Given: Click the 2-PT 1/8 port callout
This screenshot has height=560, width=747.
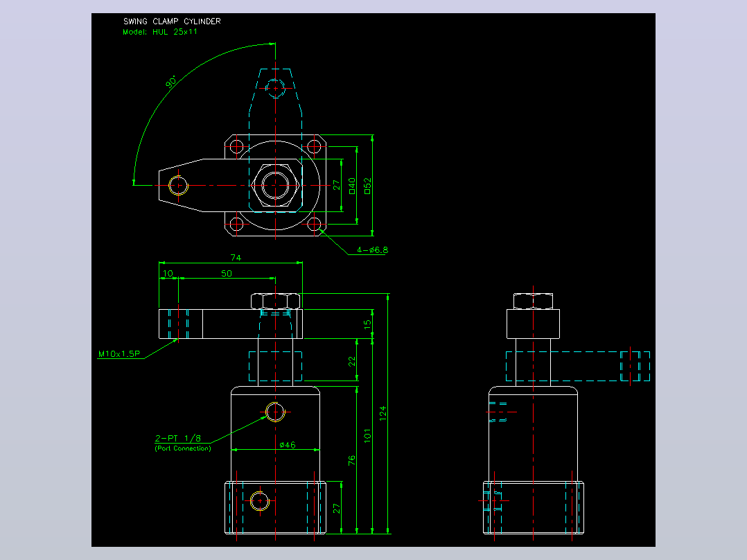Looking at the screenshot, I should pyautogui.click(x=177, y=438).
